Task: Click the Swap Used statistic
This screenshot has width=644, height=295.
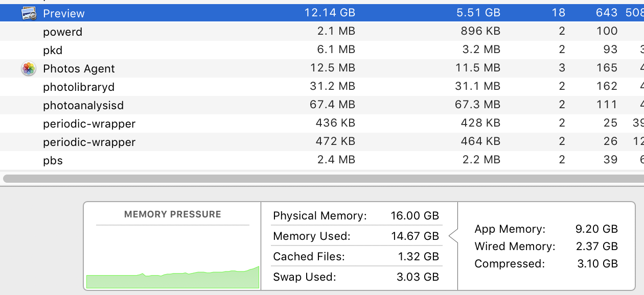Action: click(x=356, y=277)
